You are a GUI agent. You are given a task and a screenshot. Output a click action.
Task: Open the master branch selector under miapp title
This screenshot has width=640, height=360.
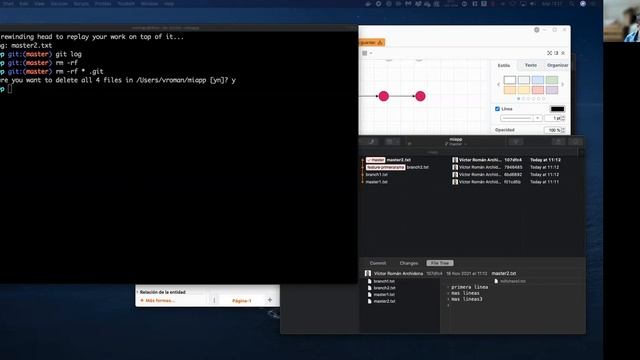[x=456, y=144]
